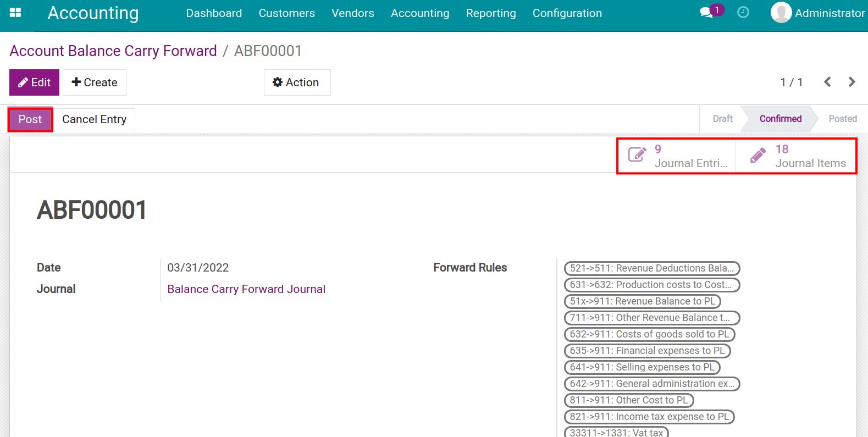Go to next record arrow

[852, 82]
